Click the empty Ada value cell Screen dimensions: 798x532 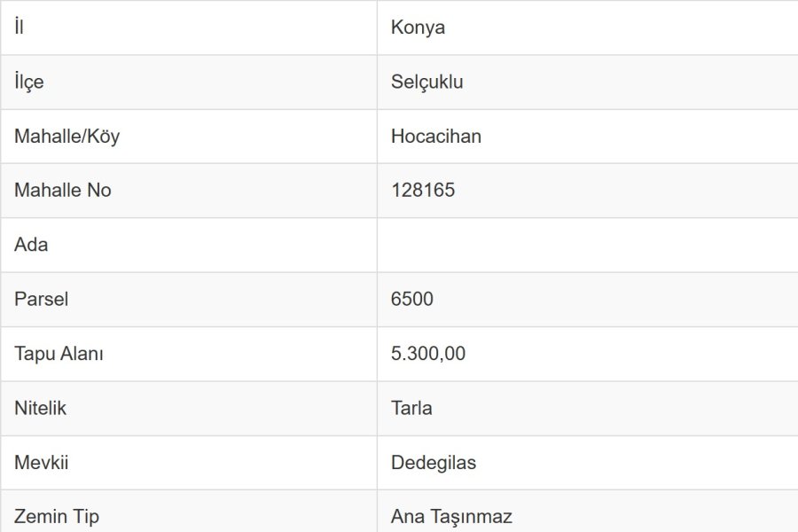(x=585, y=245)
